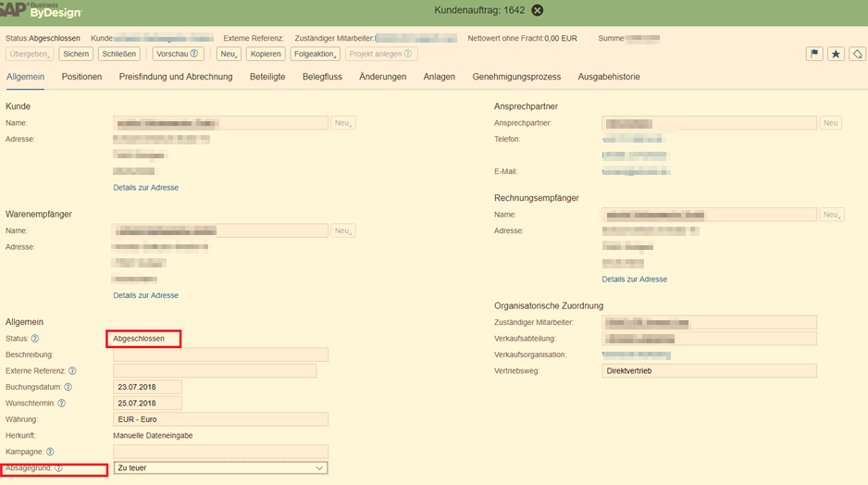Open help icon beside Buchungsdatum
This screenshot has width=868, height=485.
tap(68, 387)
